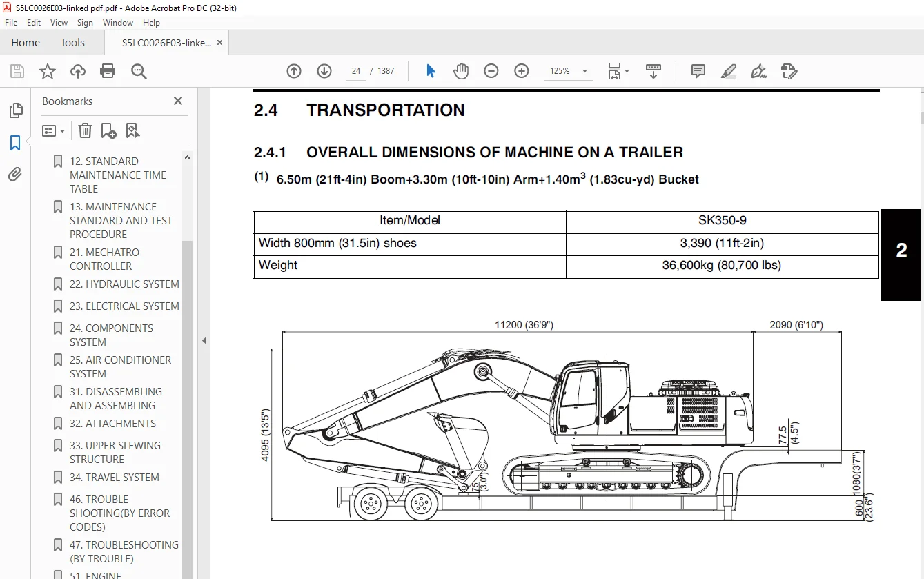Open the Attachments paperclip panel
Screen dimensions: 924x579
click(15, 174)
